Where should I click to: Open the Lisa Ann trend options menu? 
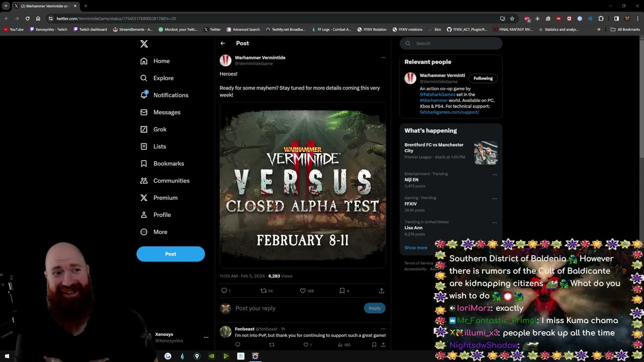coord(495,222)
